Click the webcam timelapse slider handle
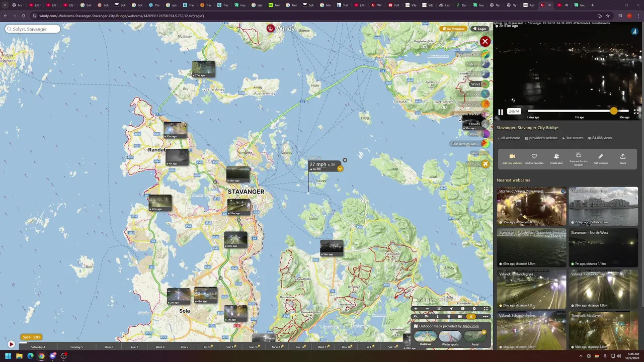The image size is (644, 362). tap(613, 111)
